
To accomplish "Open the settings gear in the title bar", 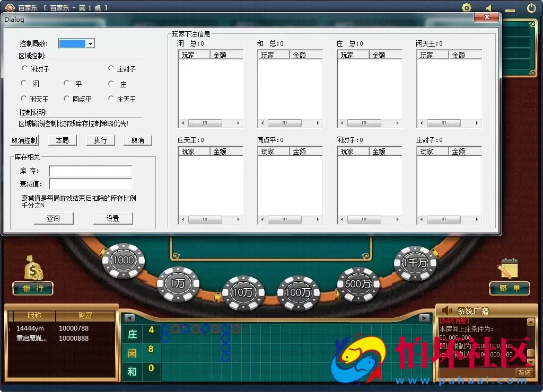I will pyautogui.click(x=466, y=7).
